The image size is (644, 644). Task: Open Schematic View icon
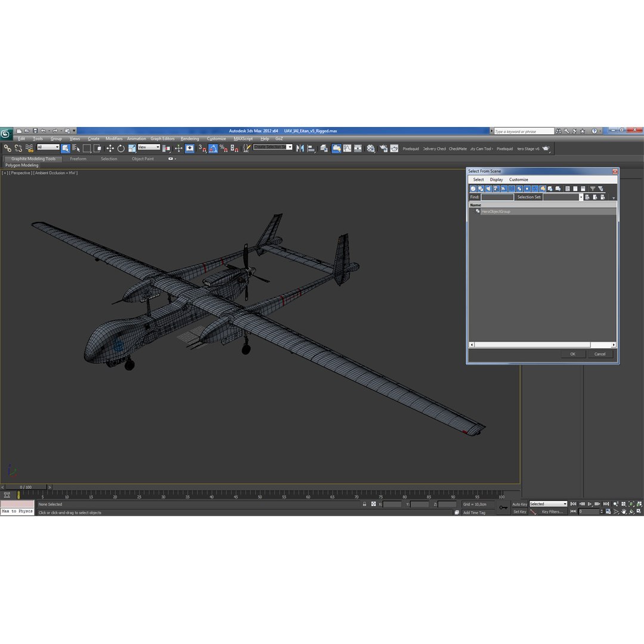pyautogui.click(x=358, y=148)
